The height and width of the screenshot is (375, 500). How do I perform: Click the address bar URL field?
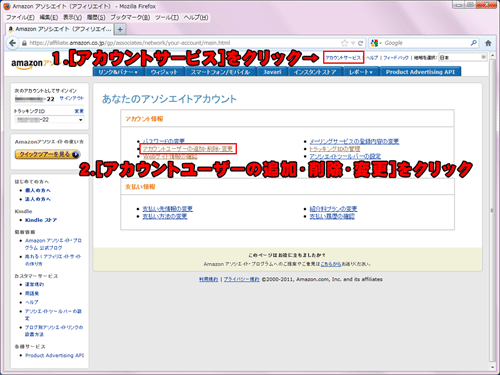coord(183,43)
